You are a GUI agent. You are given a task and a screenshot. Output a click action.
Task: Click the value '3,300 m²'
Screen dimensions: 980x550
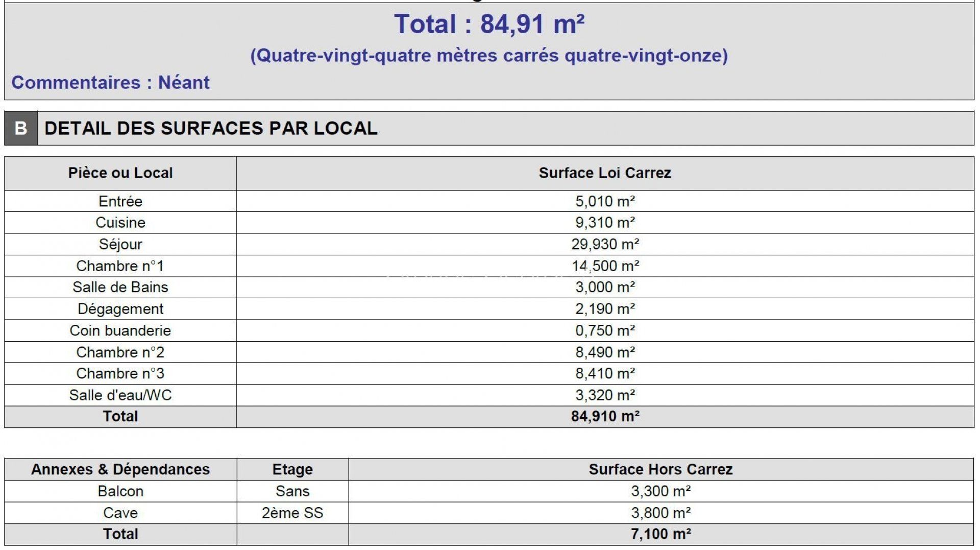coord(660,491)
